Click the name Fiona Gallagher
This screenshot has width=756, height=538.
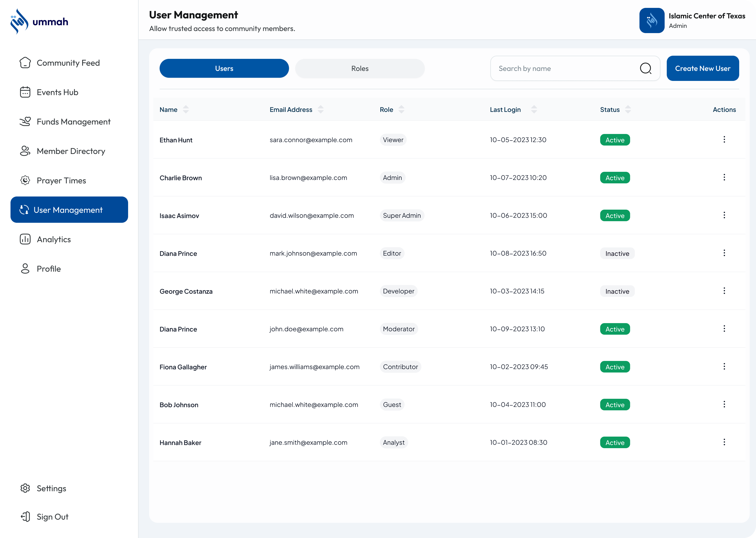[x=183, y=367]
